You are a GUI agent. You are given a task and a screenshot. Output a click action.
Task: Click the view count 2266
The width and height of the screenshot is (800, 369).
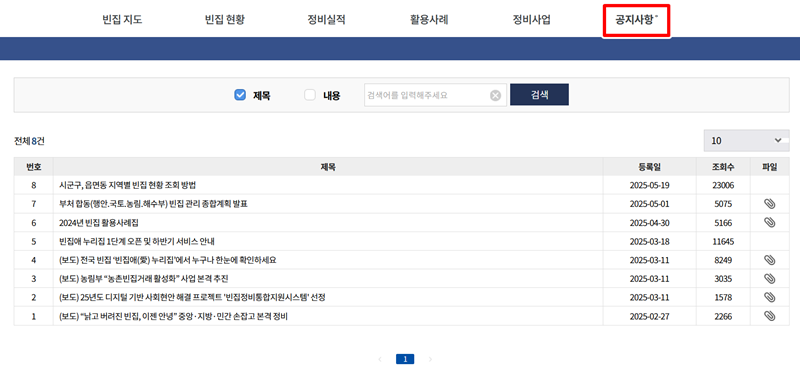click(723, 316)
